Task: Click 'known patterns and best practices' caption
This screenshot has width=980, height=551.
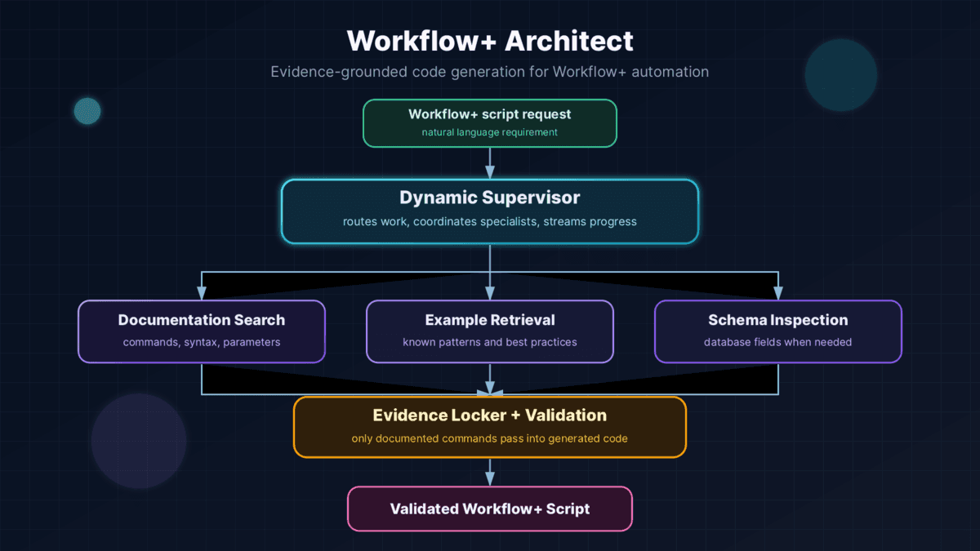Action: [x=490, y=342]
